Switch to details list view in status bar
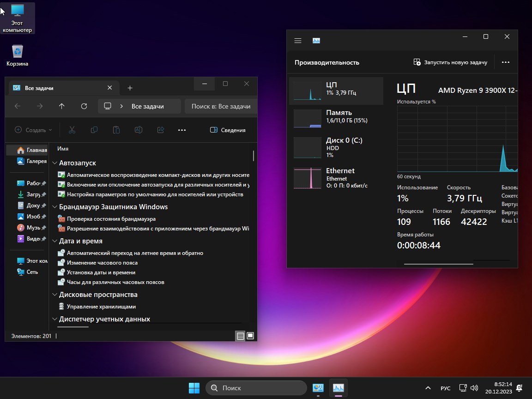This screenshot has width=532, height=399. 240,336
